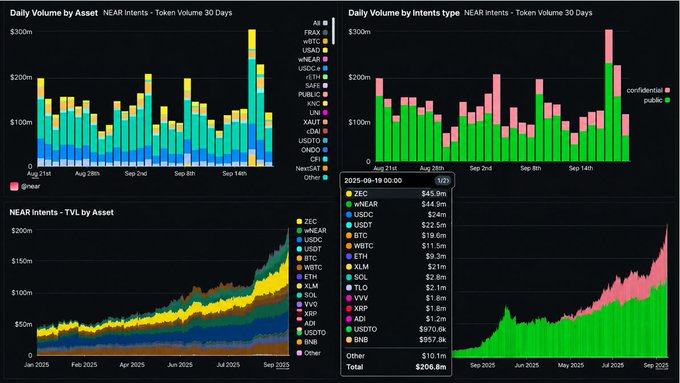This screenshot has height=383, width=680.
Task: Select the wNEAR $44.9m tooltip row
Action: tap(396, 204)
